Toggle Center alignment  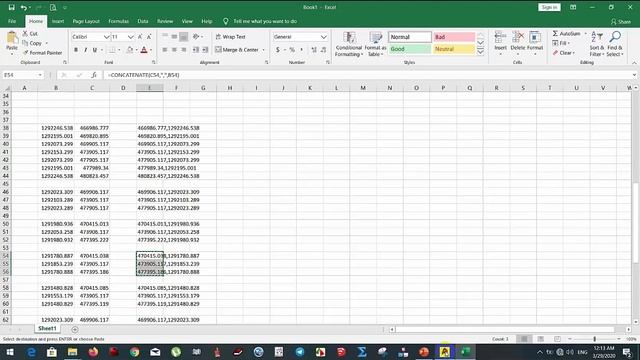click(174, 50)
